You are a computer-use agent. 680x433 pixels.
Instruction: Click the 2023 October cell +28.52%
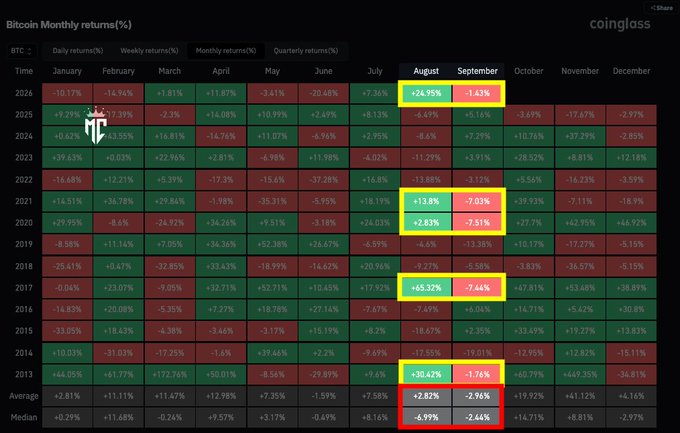coord(529,157)
